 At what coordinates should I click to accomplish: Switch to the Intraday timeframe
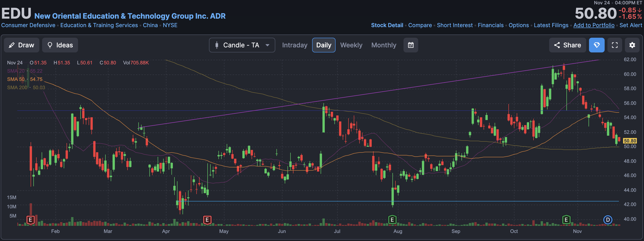(x=295, y=45)
